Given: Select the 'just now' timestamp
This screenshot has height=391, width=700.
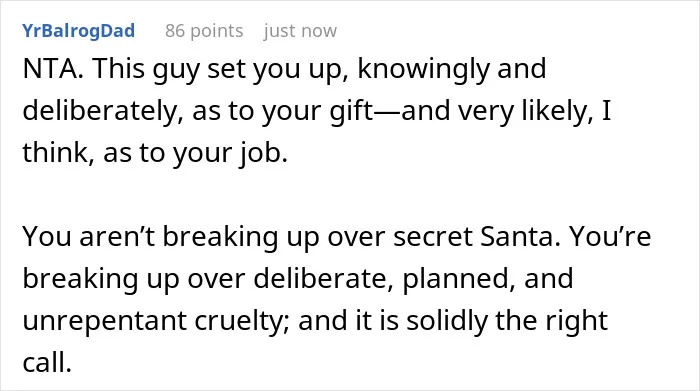Looking at the screenshot, I should coord(300,31).
